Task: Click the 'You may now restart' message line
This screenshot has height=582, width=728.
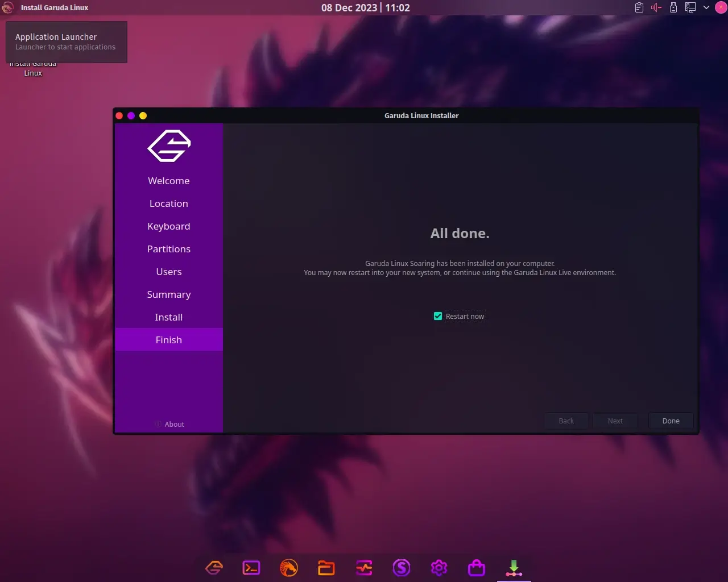Action: click(x=460, y=272)
